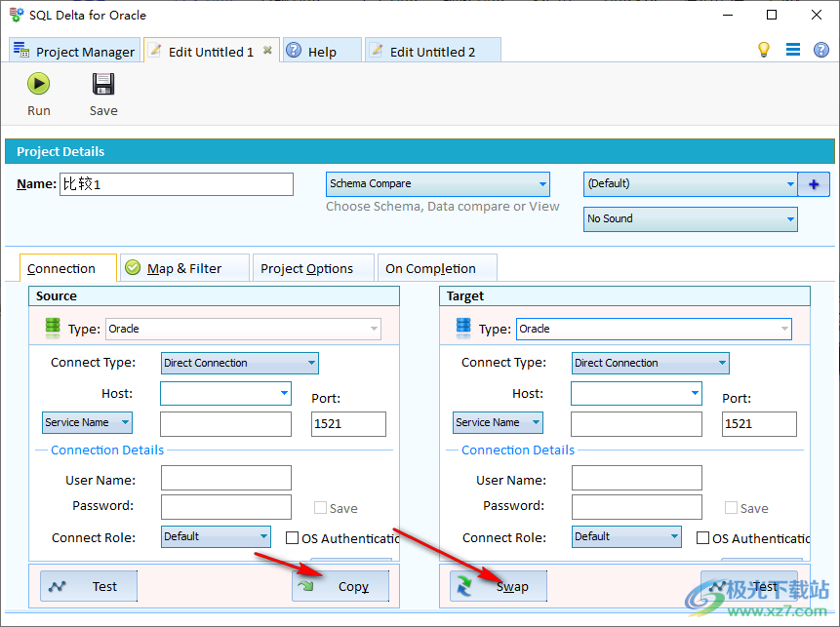This screenshot has width=840, height=627.
Task: Click the Source Port field
Action: pyautogui.click(x=348, y=424)
